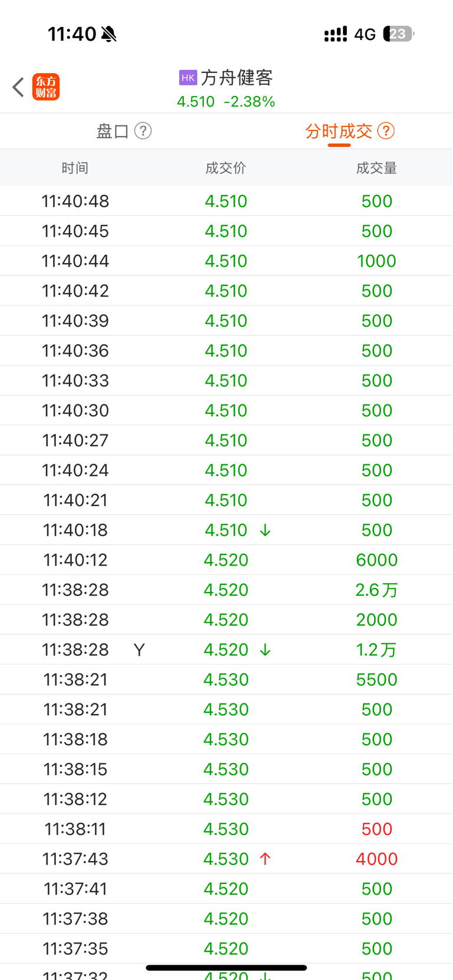Tap the 4.510 -2.38% price line
The height and width of the screenshot is (980, 453).
[226, 102]
